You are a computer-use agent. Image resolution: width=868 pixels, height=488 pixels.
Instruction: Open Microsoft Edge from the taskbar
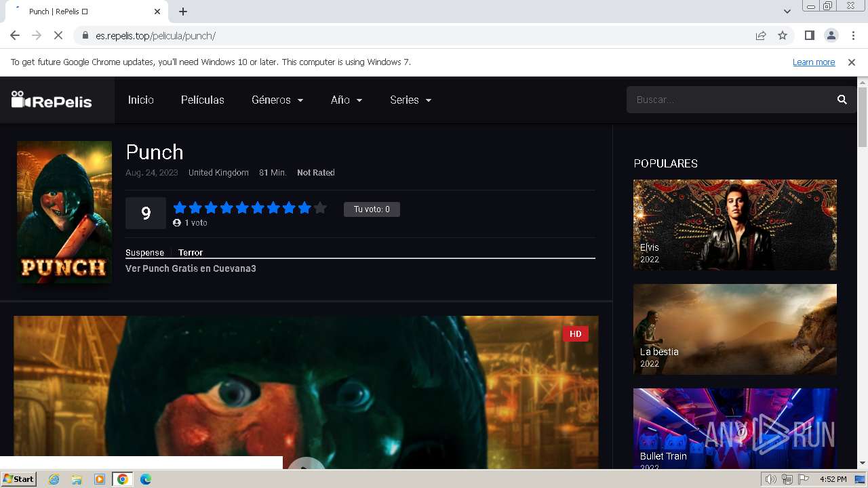point(145,479)
